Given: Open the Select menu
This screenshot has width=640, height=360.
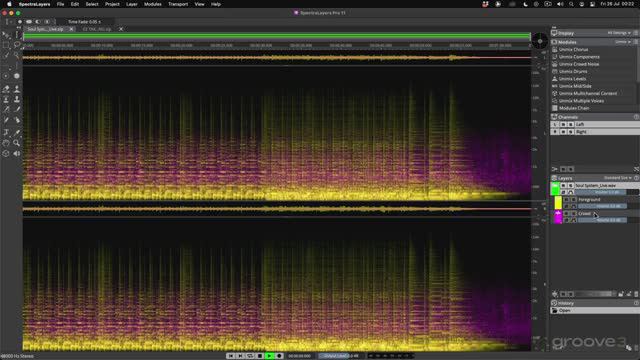Looking at the screenshot, I should click(x=92, y=4).
